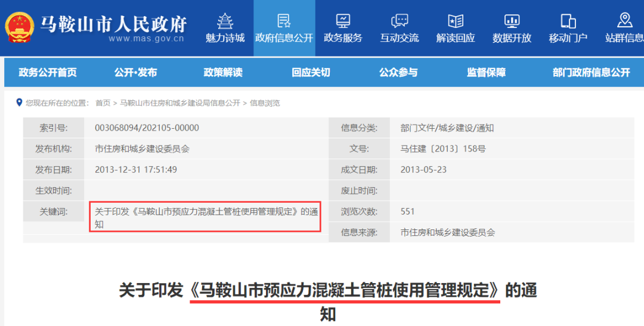Select the 回应关切 tab
The image size is (644, 326).
(311, 73)
